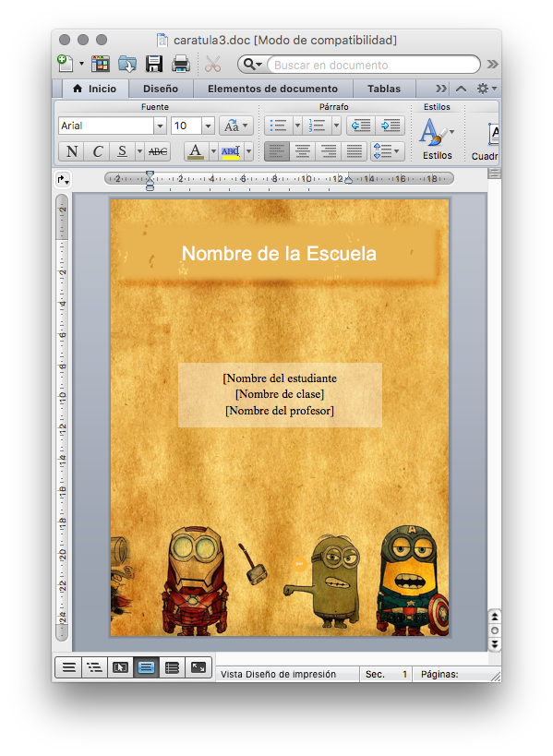Align text left

click(x=277, y=151)
